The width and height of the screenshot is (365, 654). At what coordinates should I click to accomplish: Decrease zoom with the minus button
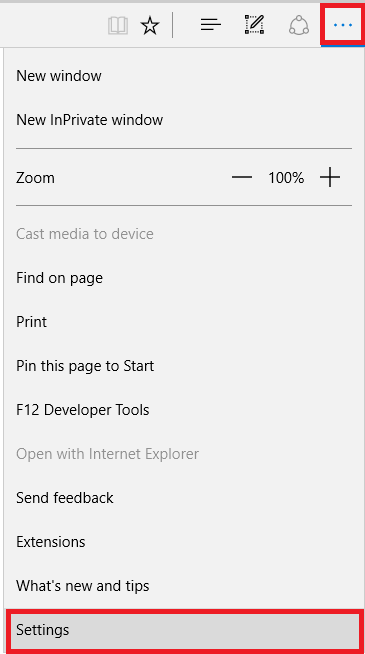tap(242, 178)
